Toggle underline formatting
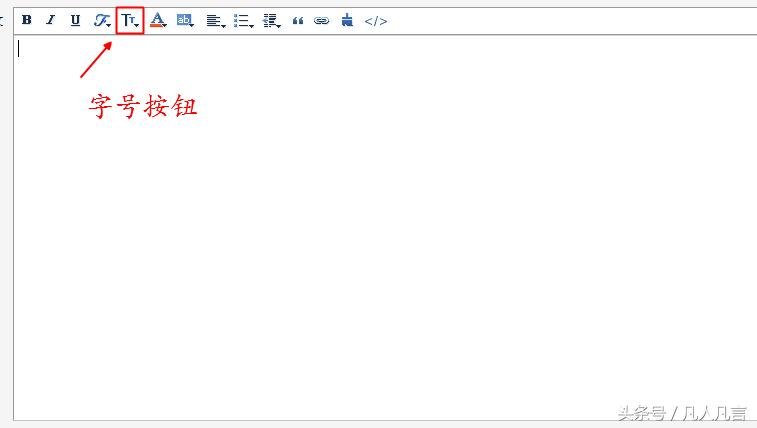The height and width of the screenshot is (428, 757). coord(75,20)
